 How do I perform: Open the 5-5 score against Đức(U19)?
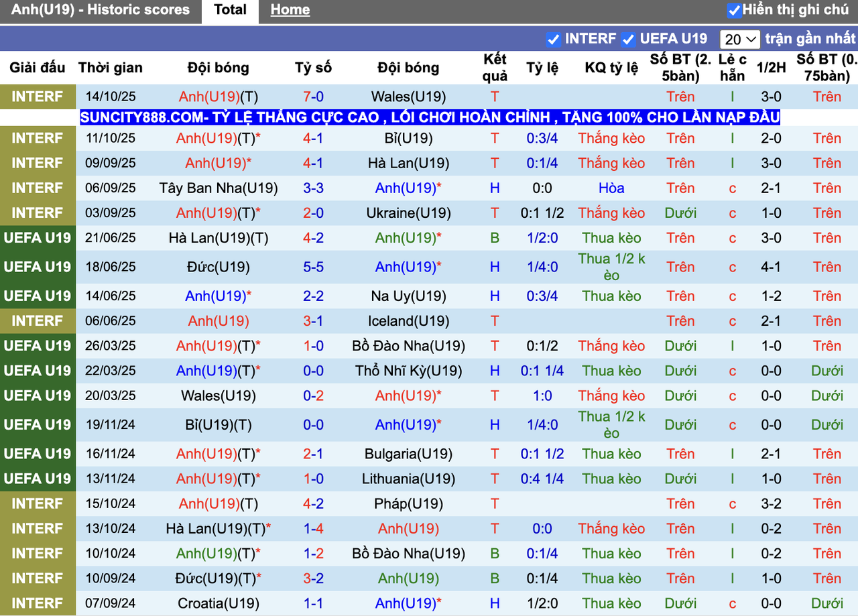313,267
